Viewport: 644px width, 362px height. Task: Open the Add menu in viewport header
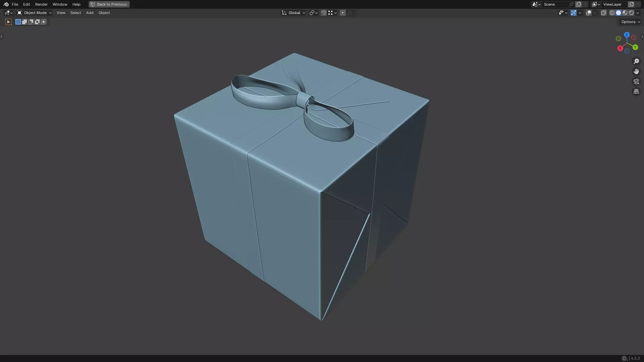90,13
